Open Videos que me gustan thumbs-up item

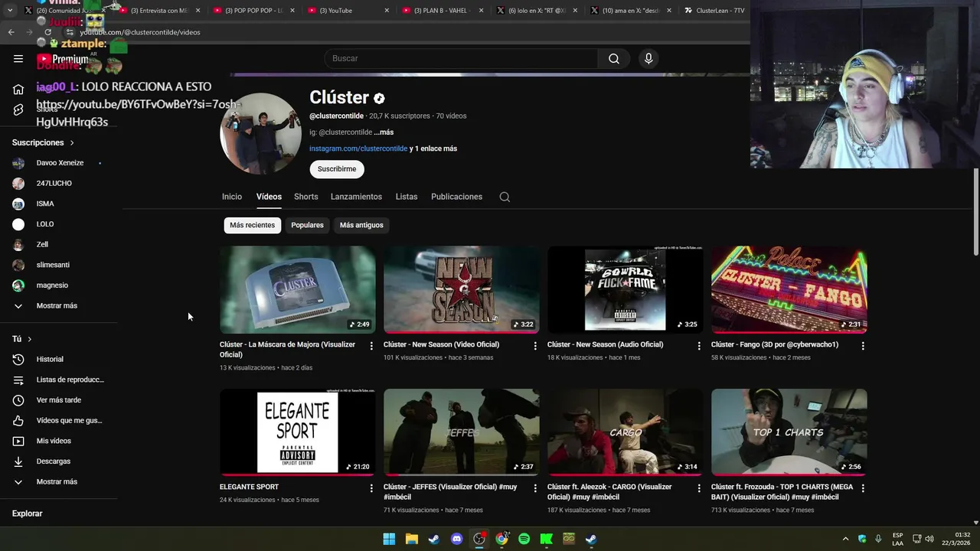point(59,420)
